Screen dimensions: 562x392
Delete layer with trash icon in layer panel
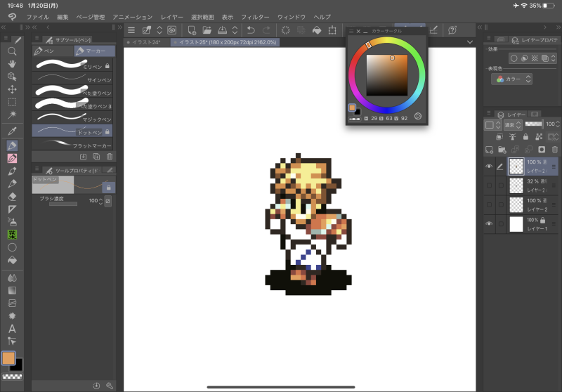(x=554, y=150)
